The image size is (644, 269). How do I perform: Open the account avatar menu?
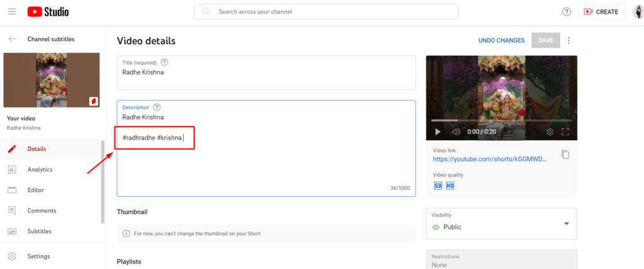pyautogui.click(x=638, y=12)
